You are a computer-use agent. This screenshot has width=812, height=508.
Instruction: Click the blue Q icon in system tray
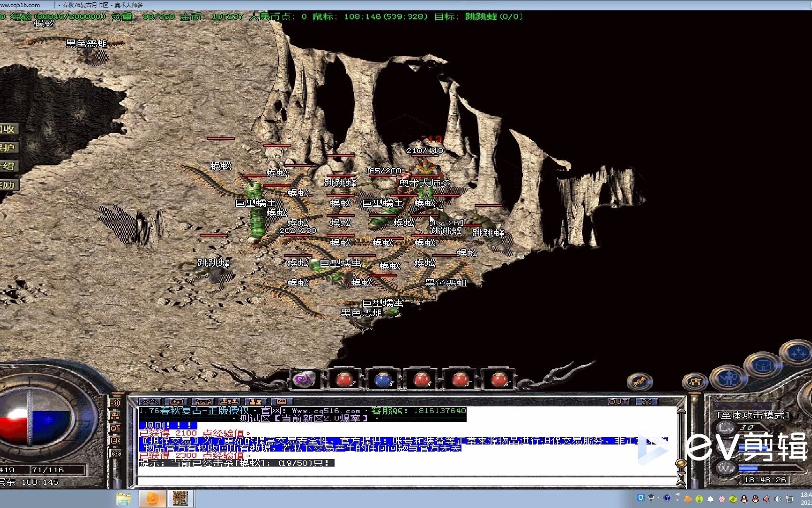[640, 498]
